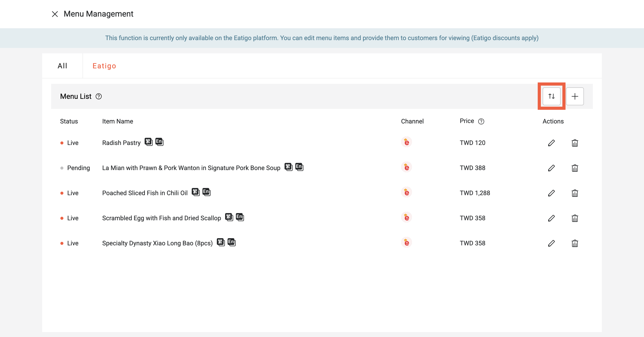Click Traditional Chinese badge on Xiao Long Bao

pyautogui.click(x=221, y=242)
